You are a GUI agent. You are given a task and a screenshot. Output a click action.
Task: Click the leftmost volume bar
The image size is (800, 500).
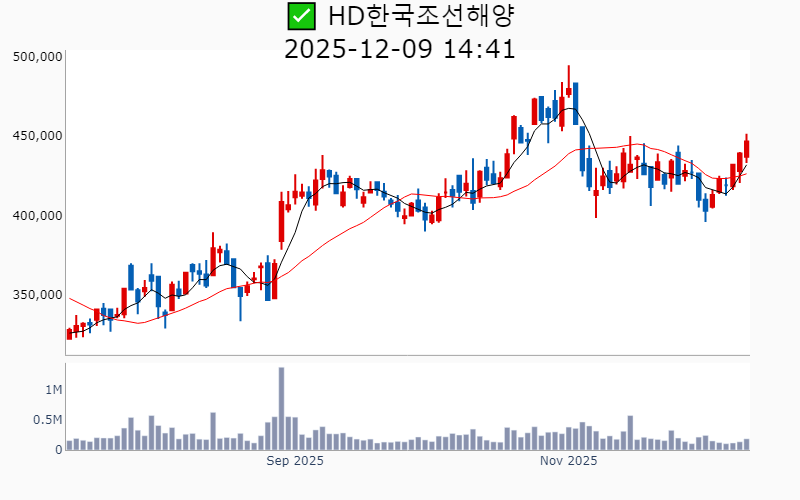[69, 445]
